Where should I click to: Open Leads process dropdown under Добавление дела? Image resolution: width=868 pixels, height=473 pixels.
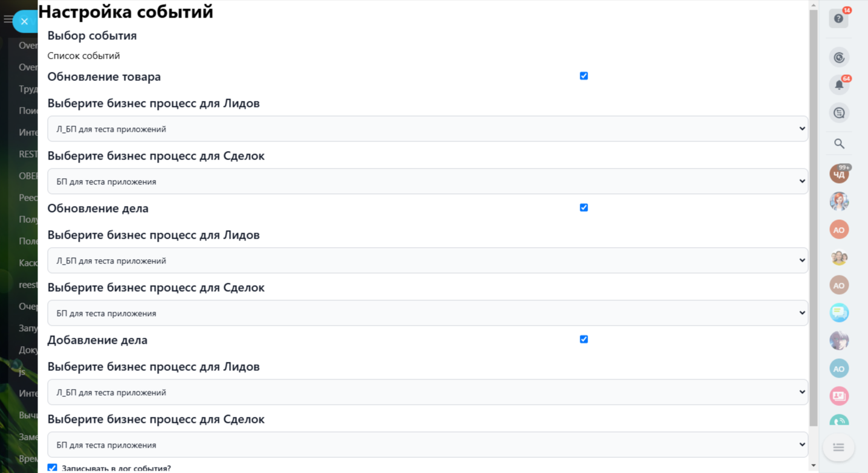coord(427,392)
